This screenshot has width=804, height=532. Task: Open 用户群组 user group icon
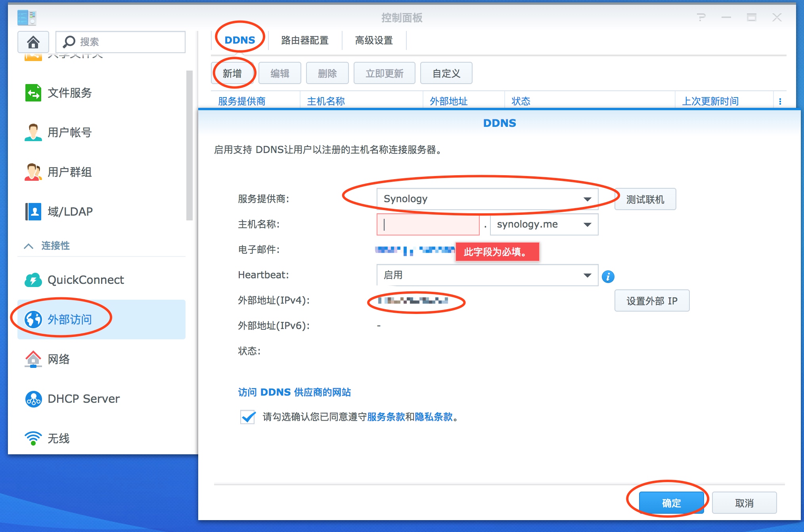tap(33, 172)
